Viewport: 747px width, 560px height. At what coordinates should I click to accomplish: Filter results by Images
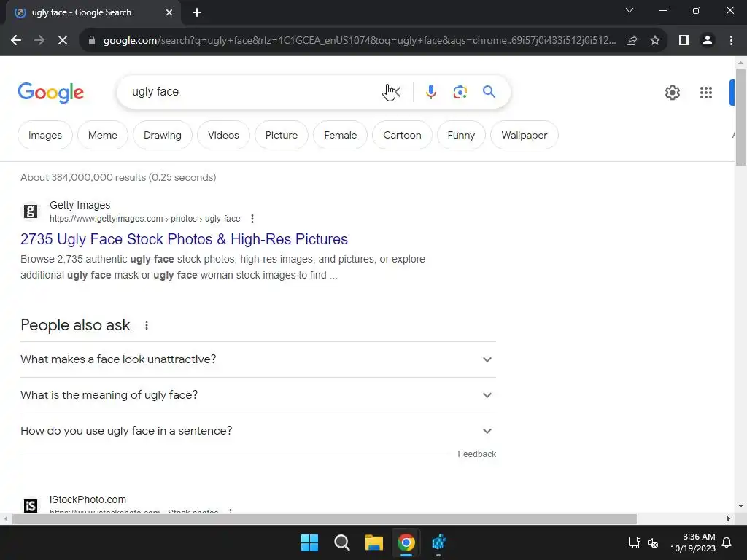(x=45, y=135)
